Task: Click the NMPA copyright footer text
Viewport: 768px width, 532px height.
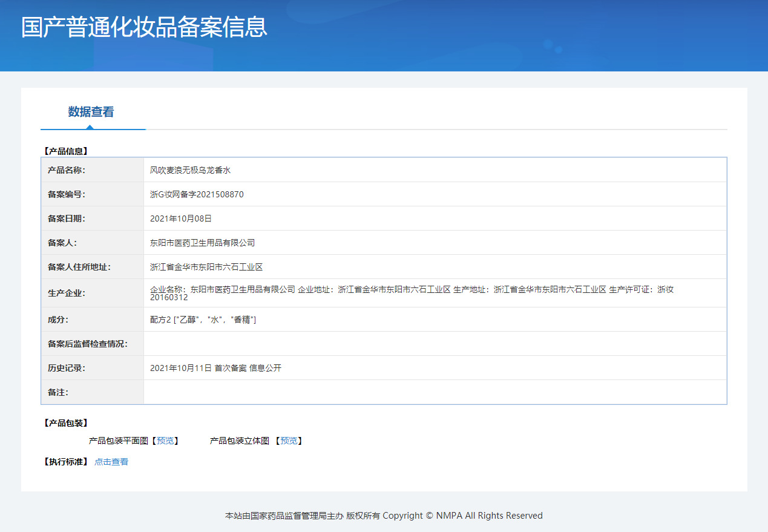Action: 384,516
